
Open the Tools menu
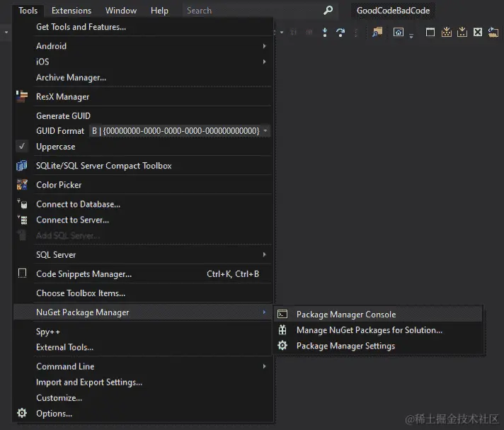28,11
